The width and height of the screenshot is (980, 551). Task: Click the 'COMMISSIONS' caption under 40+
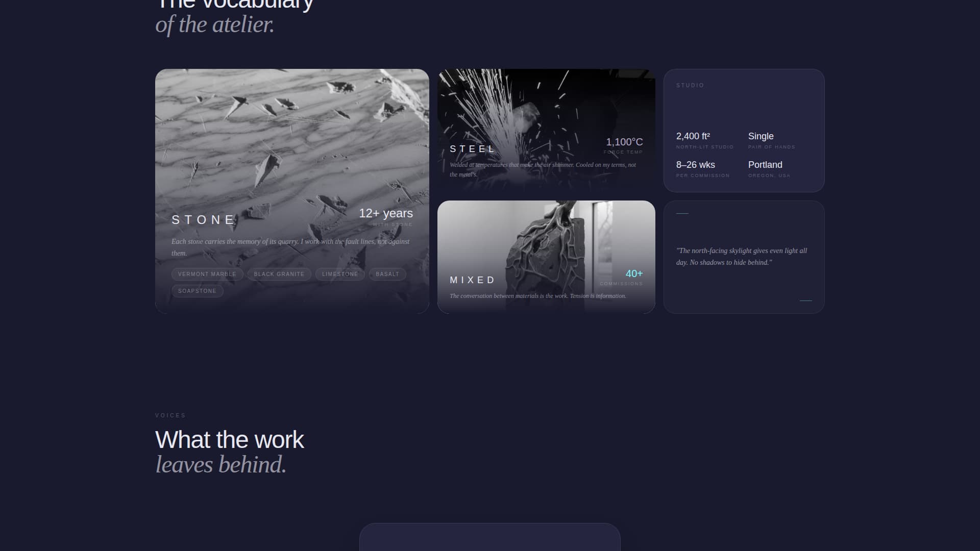621,284
